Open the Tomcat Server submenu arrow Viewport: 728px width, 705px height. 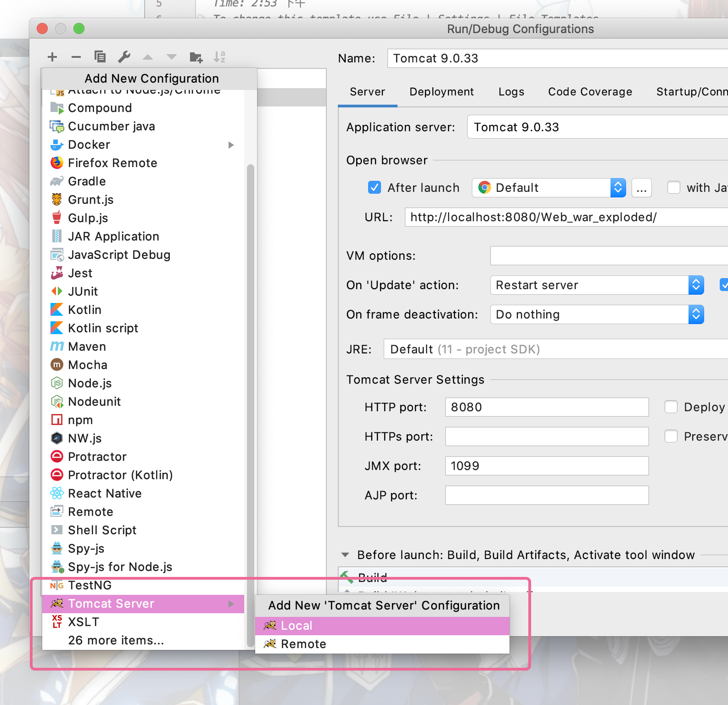click(231, 604)
